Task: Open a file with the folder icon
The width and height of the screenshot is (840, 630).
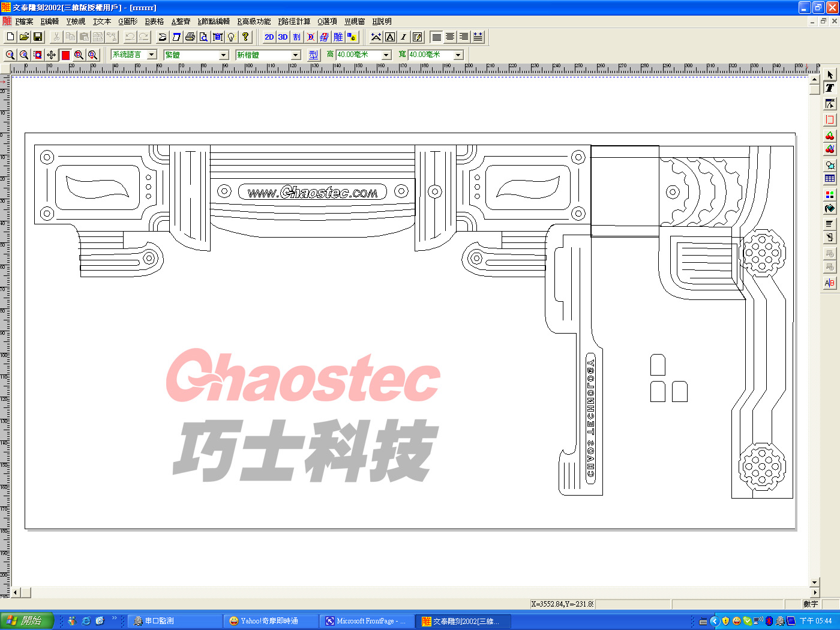Action: [x=24, y=37]
